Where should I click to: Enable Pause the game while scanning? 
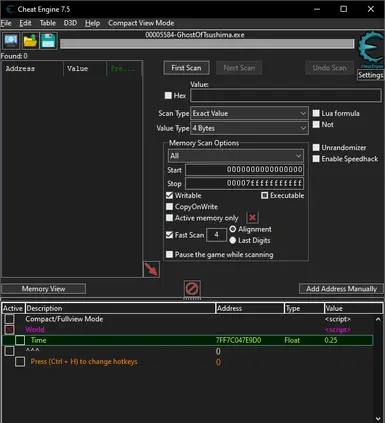[x=169, y=255]
